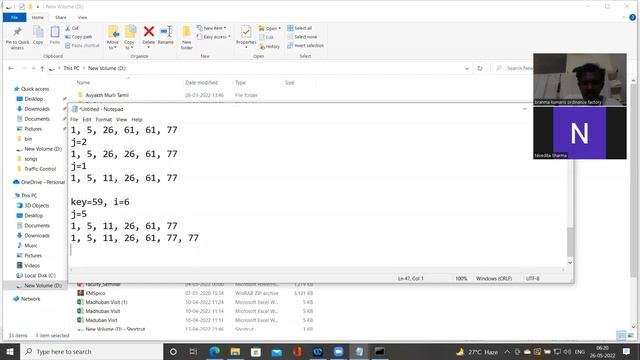This screenshot has height=360, width=640.
Task: Click This PC in address breadcrumb
Action: tap(71, 68)
